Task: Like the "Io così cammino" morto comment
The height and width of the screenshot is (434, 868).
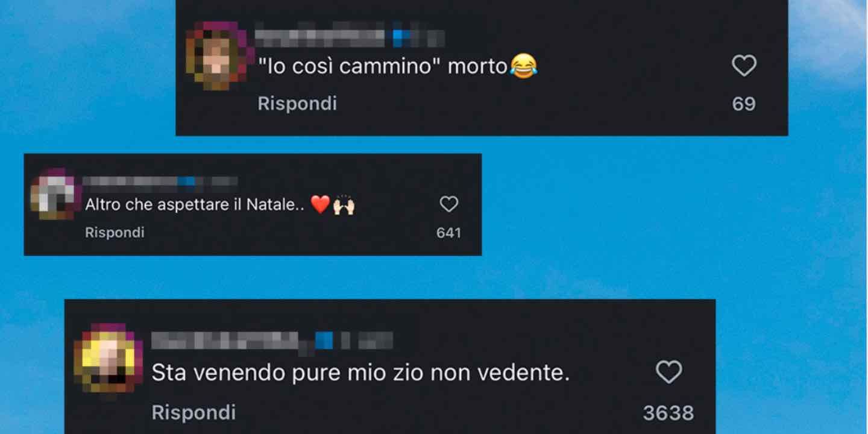Action: 744,66
